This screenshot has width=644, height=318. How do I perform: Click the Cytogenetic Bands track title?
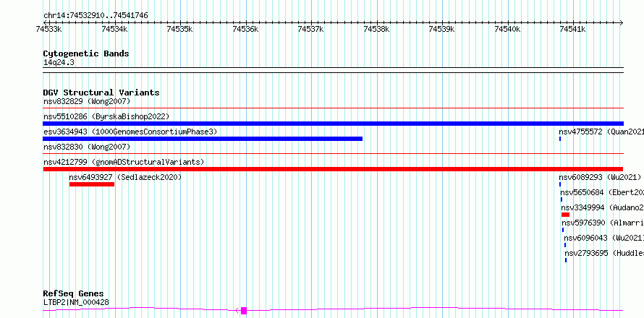click(x=86, y=53)
